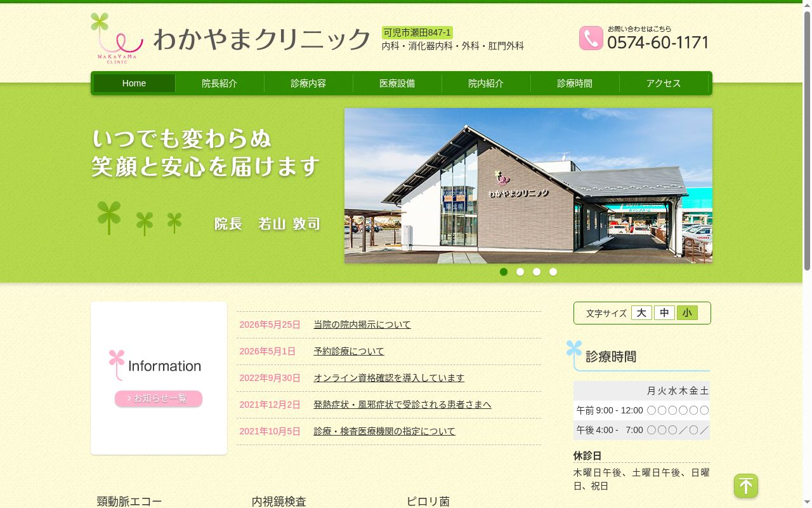This screenshot has width=812, height=508.
Task: Open 発熱症状・風邪症状で受診される患者さまへ link
Action: [402, 404]
